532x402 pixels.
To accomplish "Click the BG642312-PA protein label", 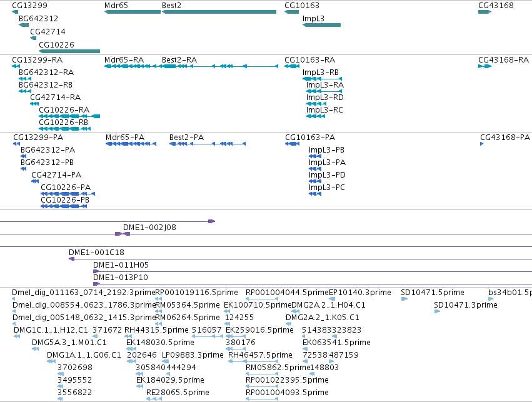I will tap(48, 150).
